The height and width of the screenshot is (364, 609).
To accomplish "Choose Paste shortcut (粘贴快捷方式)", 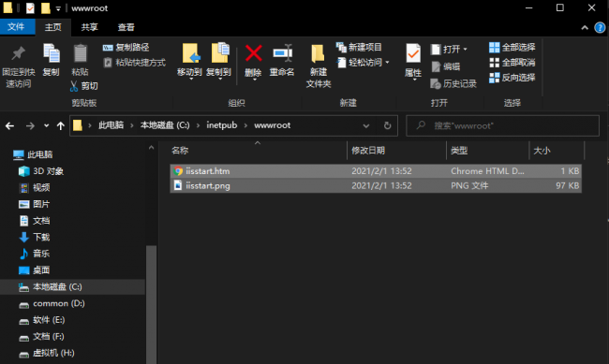I will (x=134, y=63).
